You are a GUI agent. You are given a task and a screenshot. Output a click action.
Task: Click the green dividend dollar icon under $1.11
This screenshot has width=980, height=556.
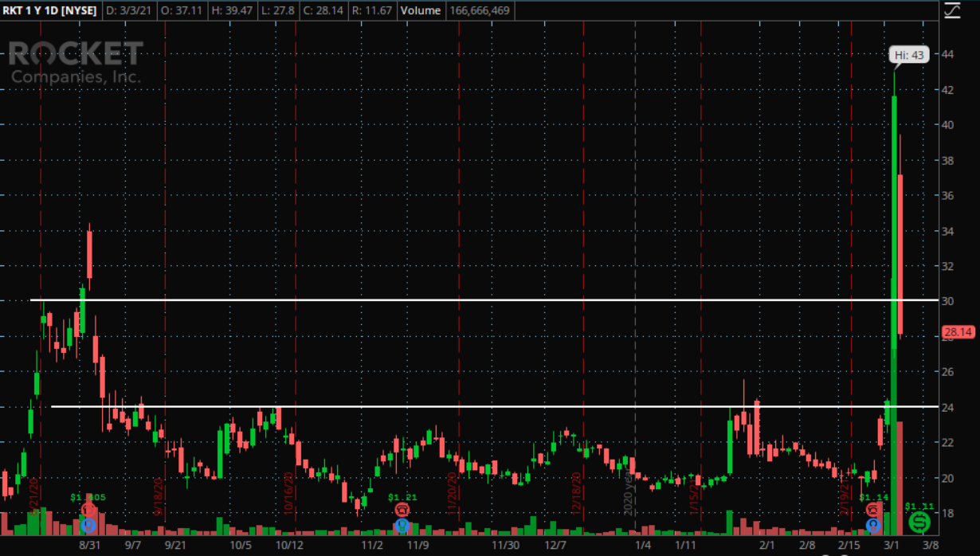(x=919, y=523)
